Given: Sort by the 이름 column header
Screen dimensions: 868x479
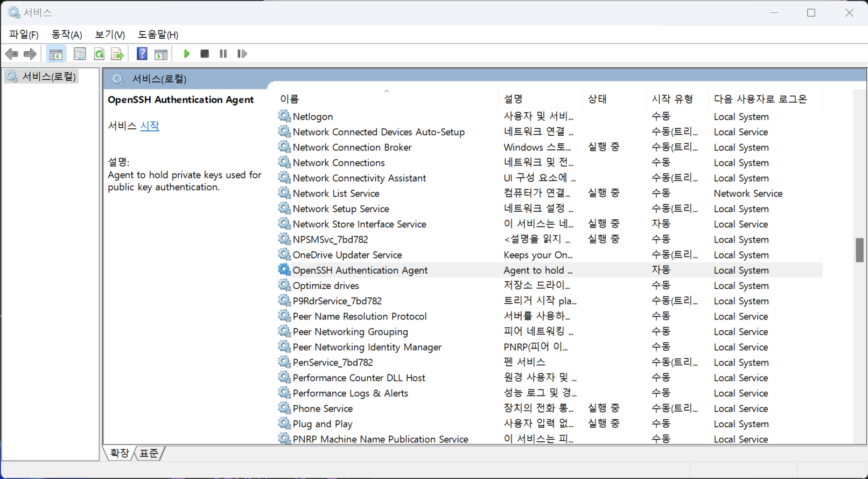Looking at the screenshot, I should coord(388,99).
